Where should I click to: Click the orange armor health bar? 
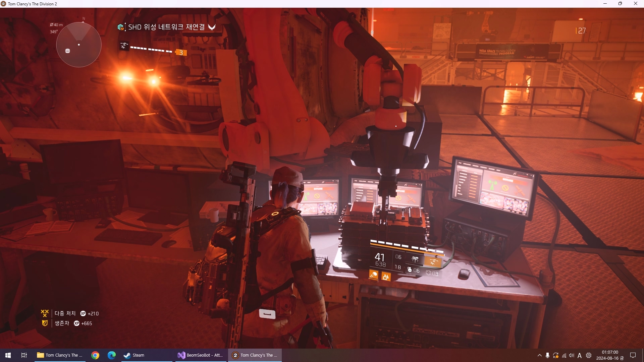407,248
